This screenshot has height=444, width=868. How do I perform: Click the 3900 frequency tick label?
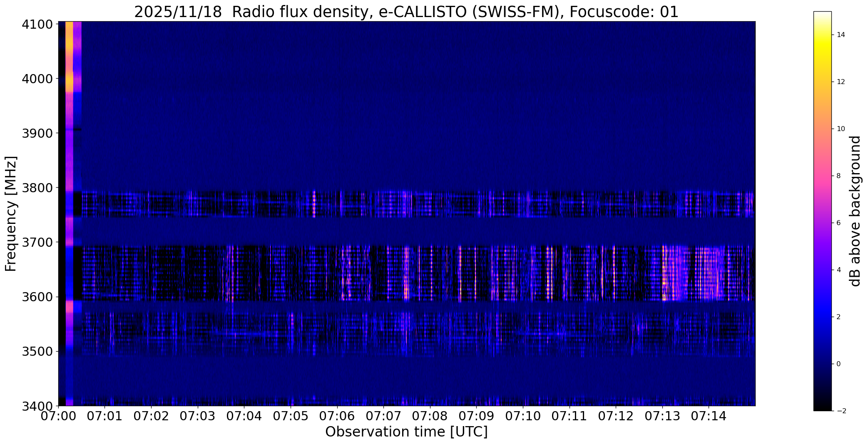37,133
